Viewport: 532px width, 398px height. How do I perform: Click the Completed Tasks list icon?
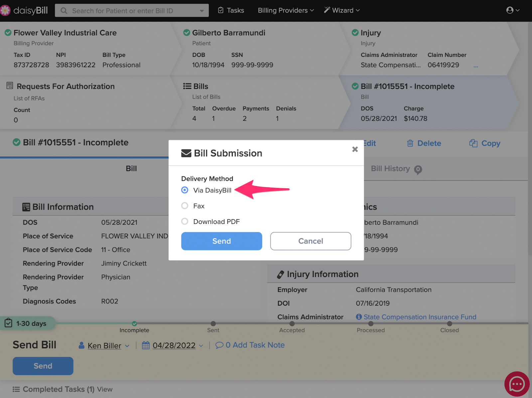pyautogui.click(x=16, y=389)
